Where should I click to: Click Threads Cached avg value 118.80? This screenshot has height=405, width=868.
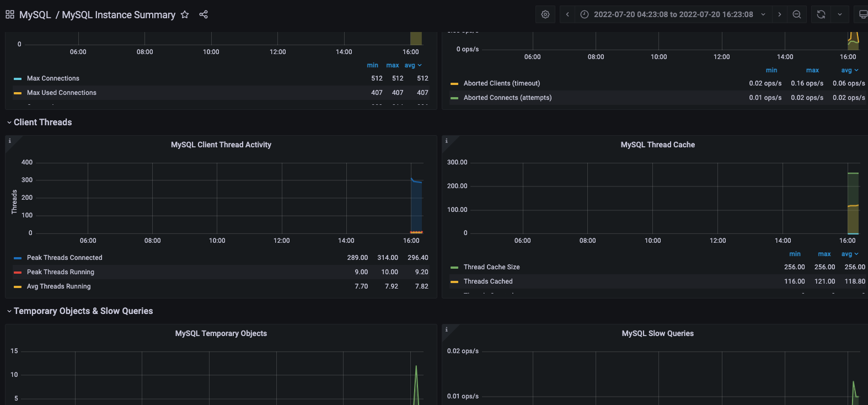[x=855, y=281]
